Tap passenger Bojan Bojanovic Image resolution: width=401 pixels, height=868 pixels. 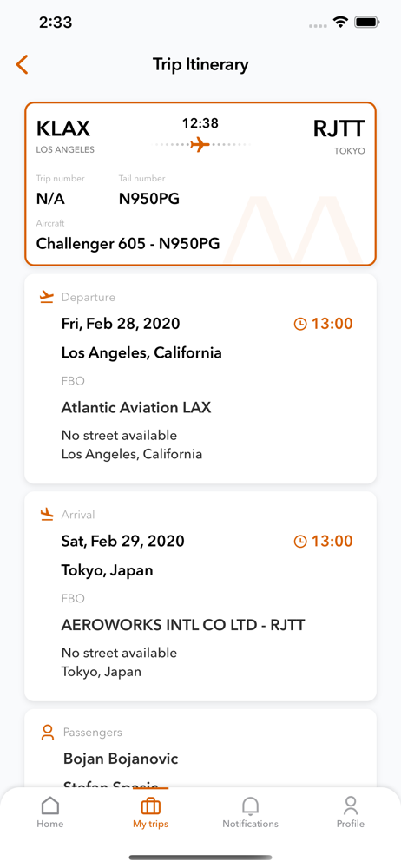click(121, 759)
